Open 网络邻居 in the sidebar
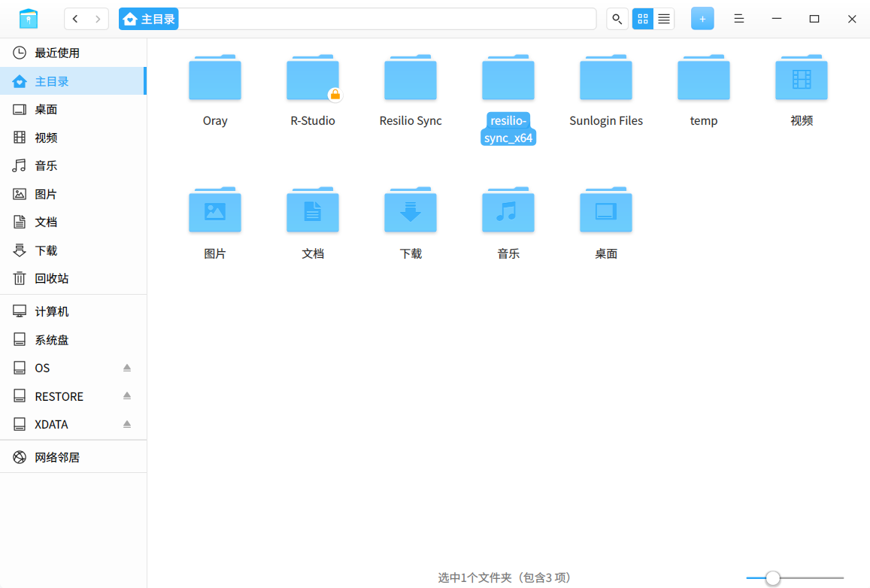 73,457
